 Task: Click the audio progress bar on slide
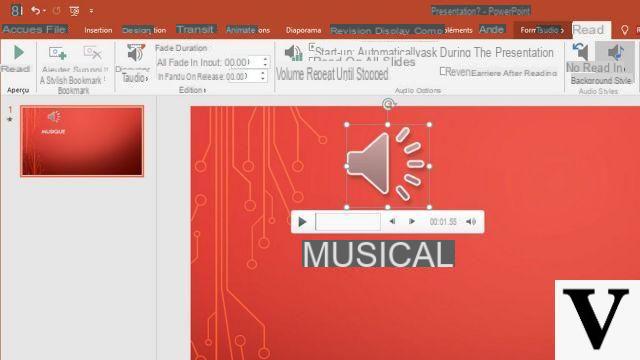coord(348,222)
